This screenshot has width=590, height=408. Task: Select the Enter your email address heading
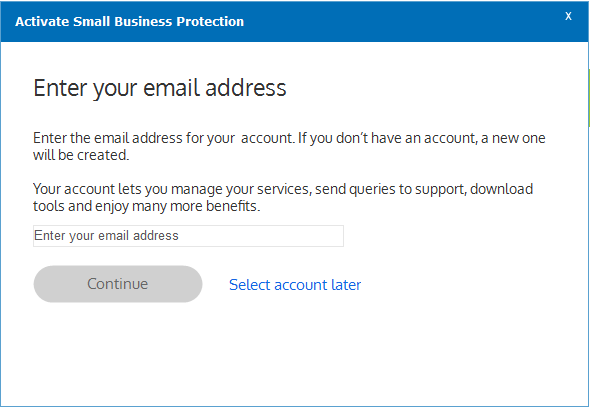click(x=160, y=88)
